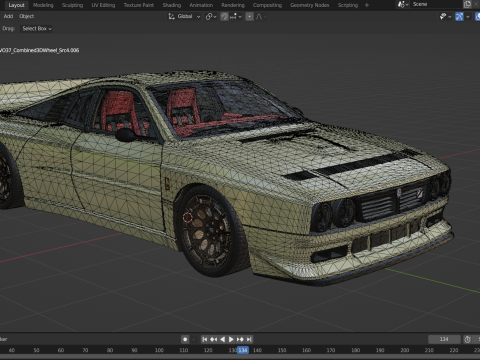This screenshot has height=360, width=480.
Task: Switch to the Compositing workspace
Action: tap(267, 5)
